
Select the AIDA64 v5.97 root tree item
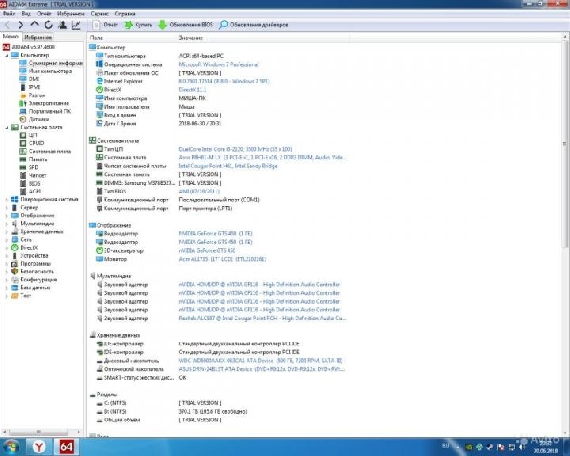[29, 47]
